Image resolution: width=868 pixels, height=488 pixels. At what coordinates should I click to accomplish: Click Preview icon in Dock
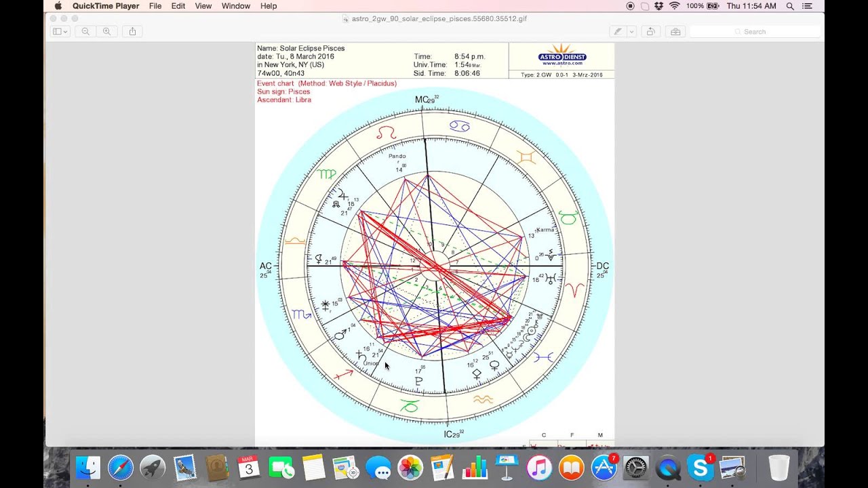(732, 468)
